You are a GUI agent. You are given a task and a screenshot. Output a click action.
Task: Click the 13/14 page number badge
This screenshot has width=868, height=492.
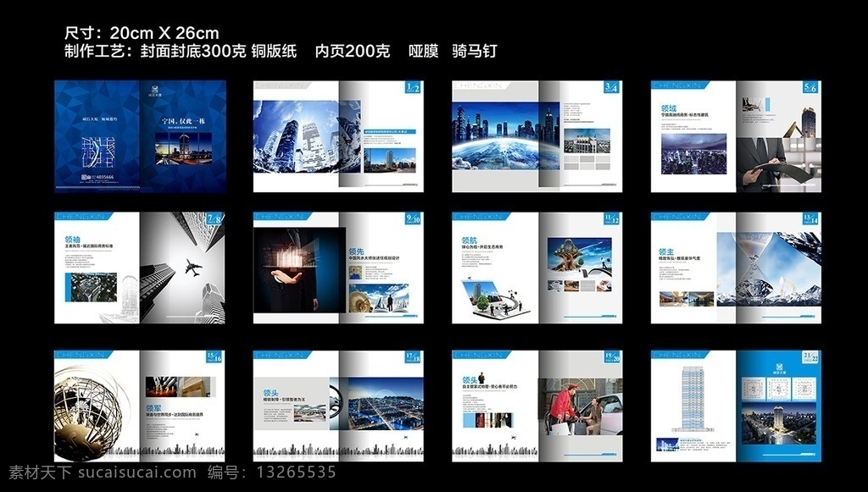pos(810,219)
